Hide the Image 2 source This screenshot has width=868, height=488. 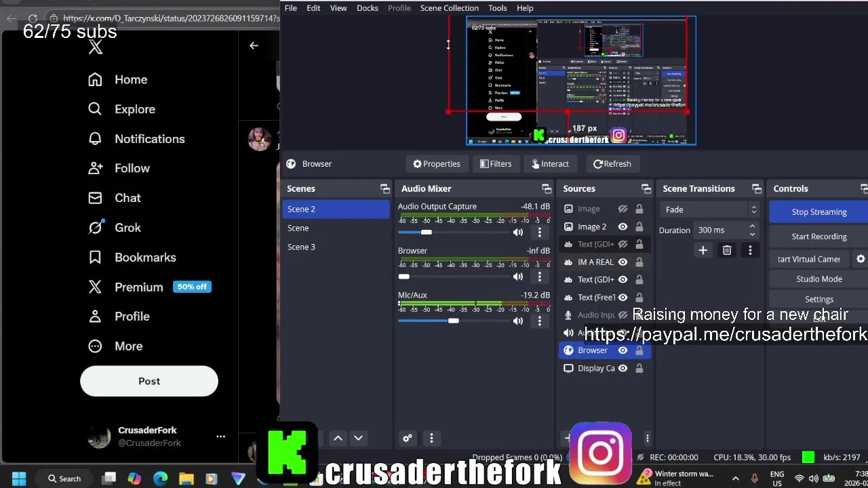(x=623, y=227)
